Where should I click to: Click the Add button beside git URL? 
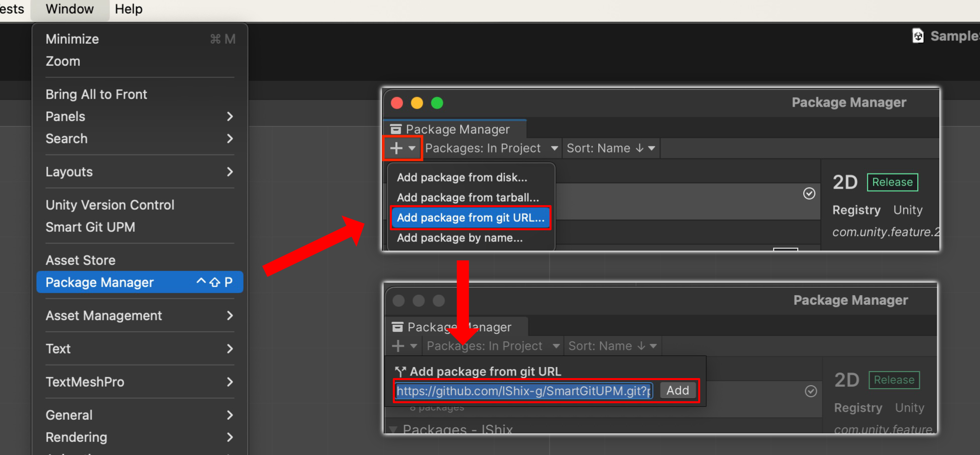point(678,390)
